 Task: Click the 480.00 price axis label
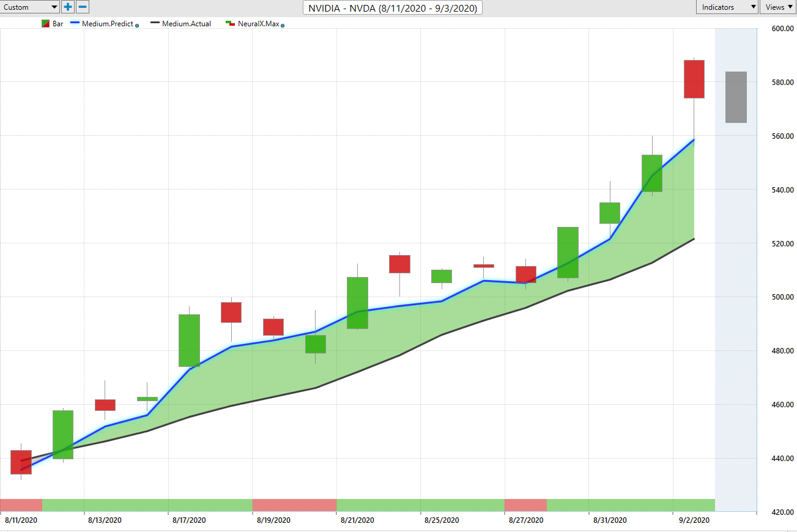click(782, 351)
